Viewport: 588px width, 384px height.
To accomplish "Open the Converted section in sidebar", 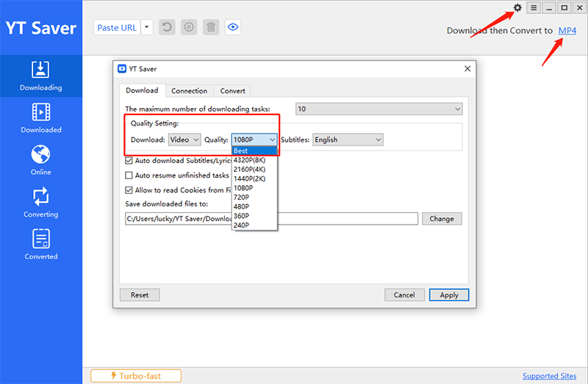I will click(41, 245).
